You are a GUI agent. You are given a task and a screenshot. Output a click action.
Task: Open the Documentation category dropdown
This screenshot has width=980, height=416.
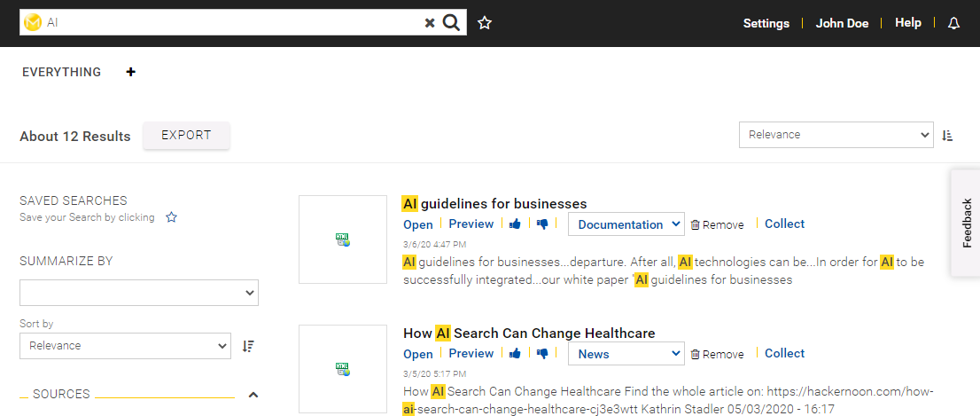(626, 224)
